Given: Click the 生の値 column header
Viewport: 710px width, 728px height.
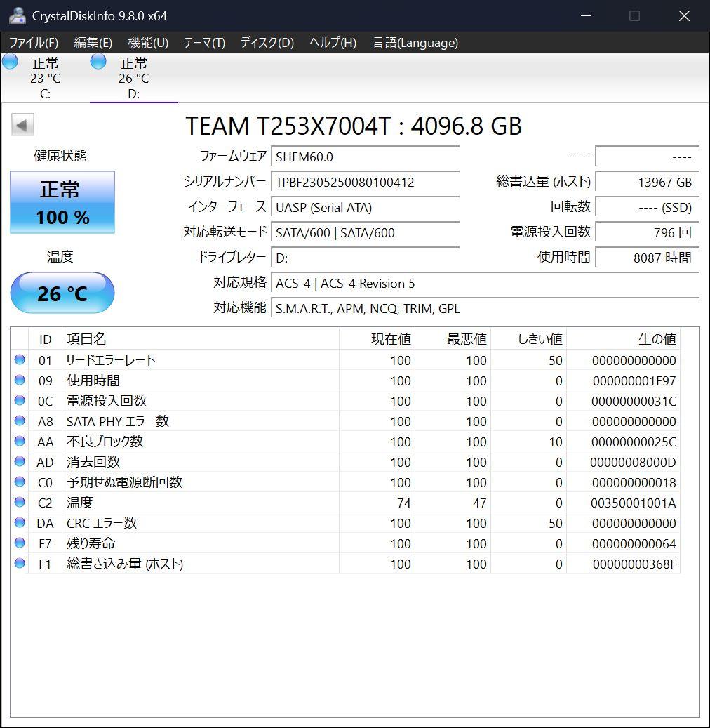Looking at the screenshot, I should point(623,339).
